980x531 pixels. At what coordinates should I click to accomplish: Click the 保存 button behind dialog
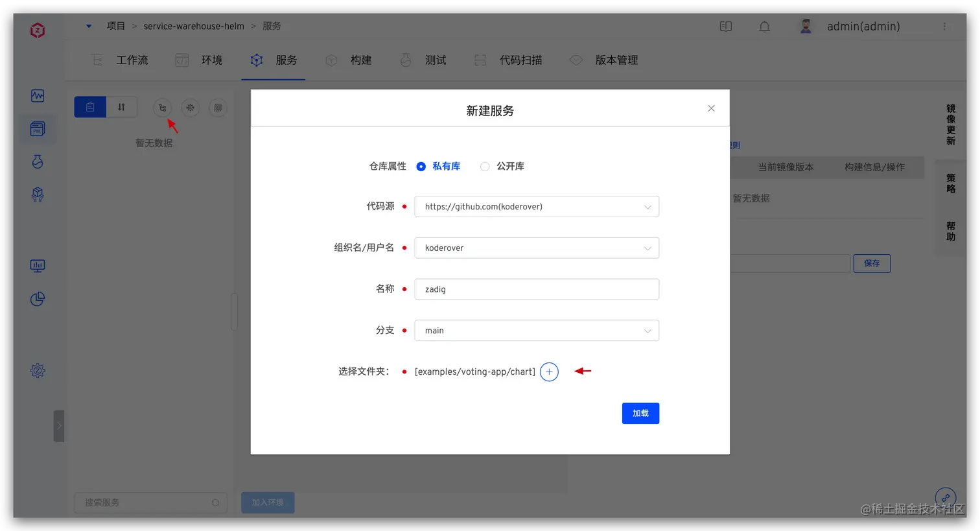[872, 263]
